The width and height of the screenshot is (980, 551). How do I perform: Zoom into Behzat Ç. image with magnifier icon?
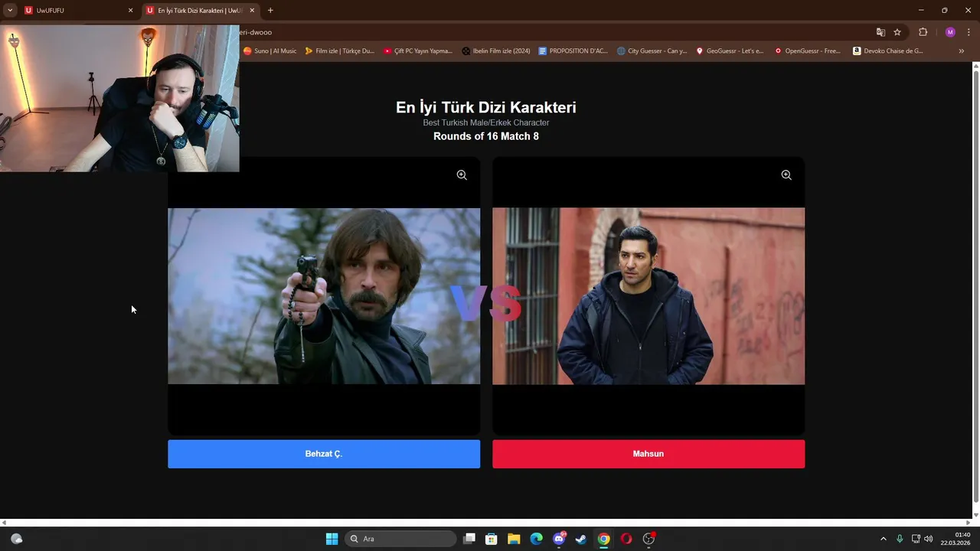pos(462,175)
